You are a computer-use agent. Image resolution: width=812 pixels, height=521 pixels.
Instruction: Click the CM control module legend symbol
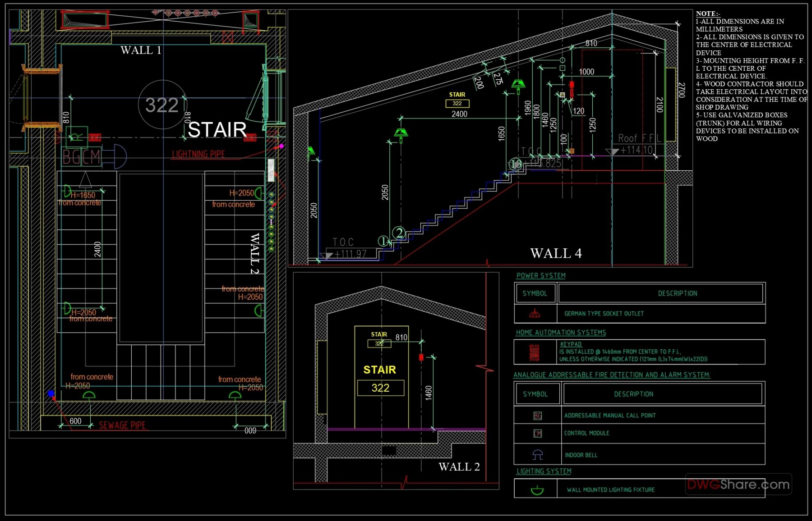537,433
